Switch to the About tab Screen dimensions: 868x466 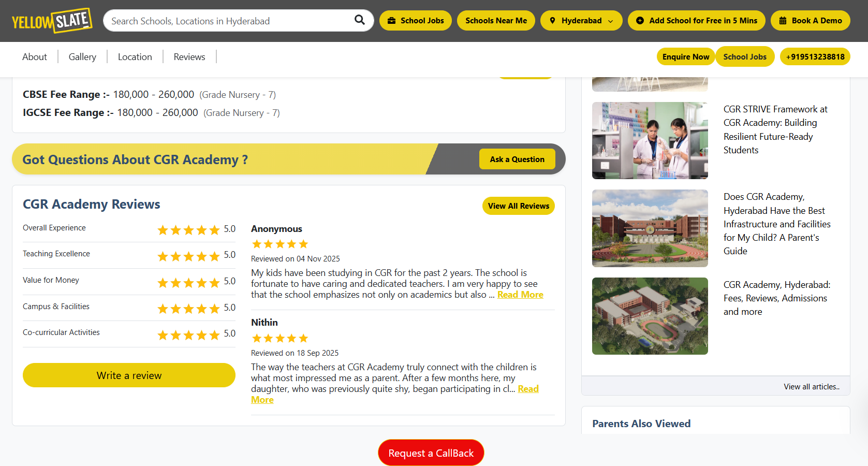click(35, 57)
